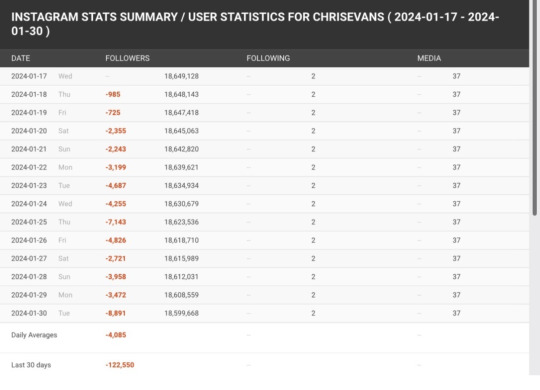
Task: Click the Last 30 days label
Action: coord(31,365)
